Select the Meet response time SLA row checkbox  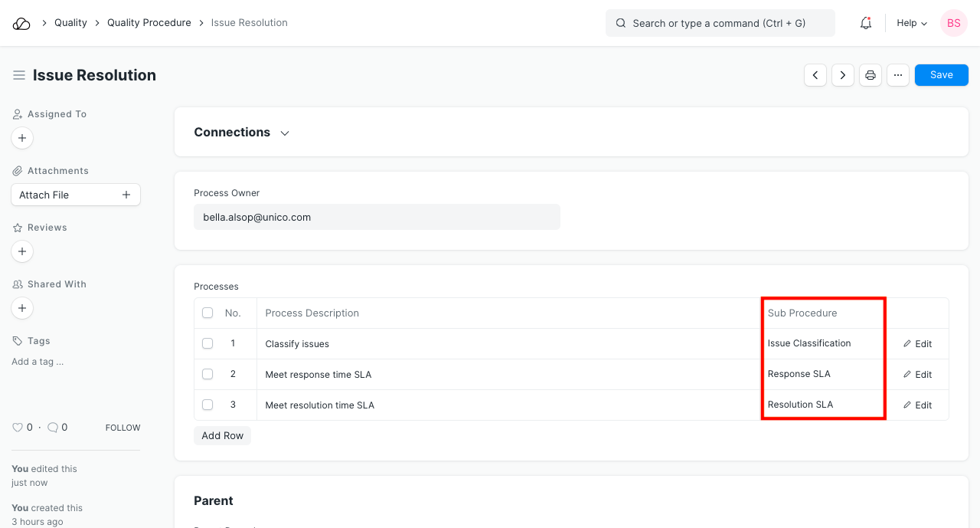207,374
